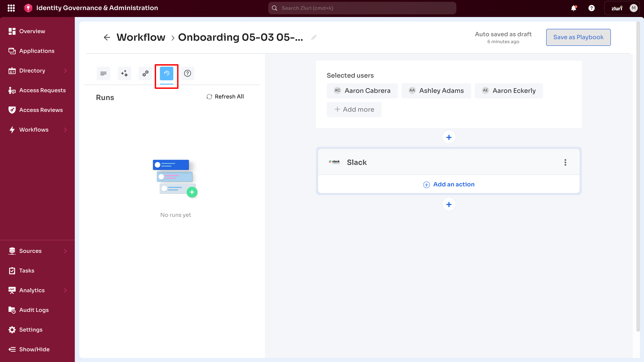
Task: Open Slack block three-dot menu
Action: pos(565,162)
